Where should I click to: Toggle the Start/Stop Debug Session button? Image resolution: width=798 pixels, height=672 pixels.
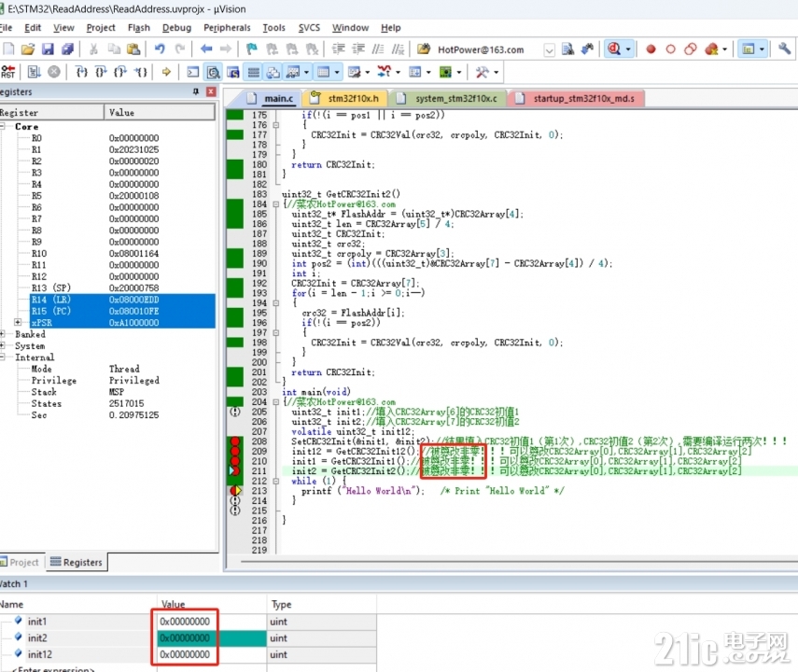tap(614, 49)
